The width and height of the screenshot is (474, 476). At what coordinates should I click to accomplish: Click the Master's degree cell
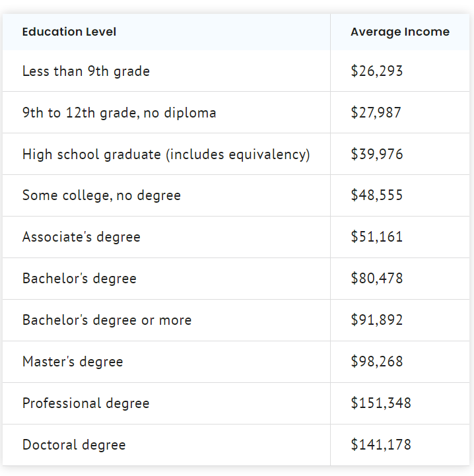point(166,362)
